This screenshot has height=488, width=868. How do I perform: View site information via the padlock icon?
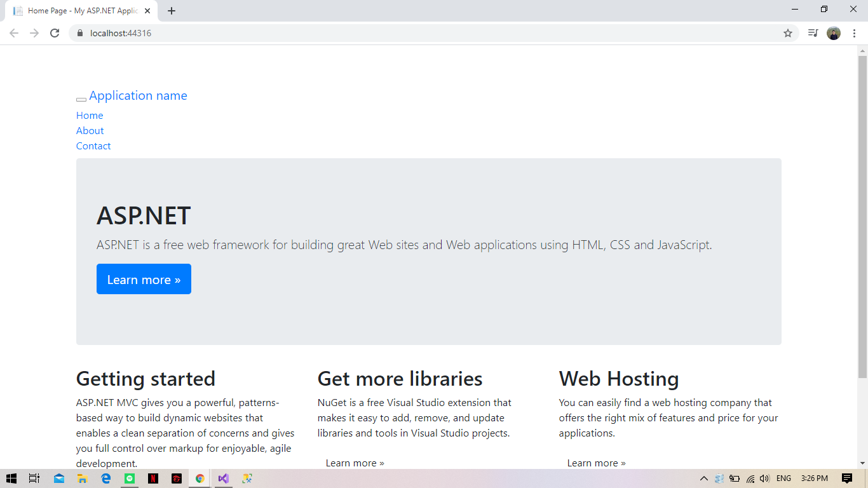point(79,33)
